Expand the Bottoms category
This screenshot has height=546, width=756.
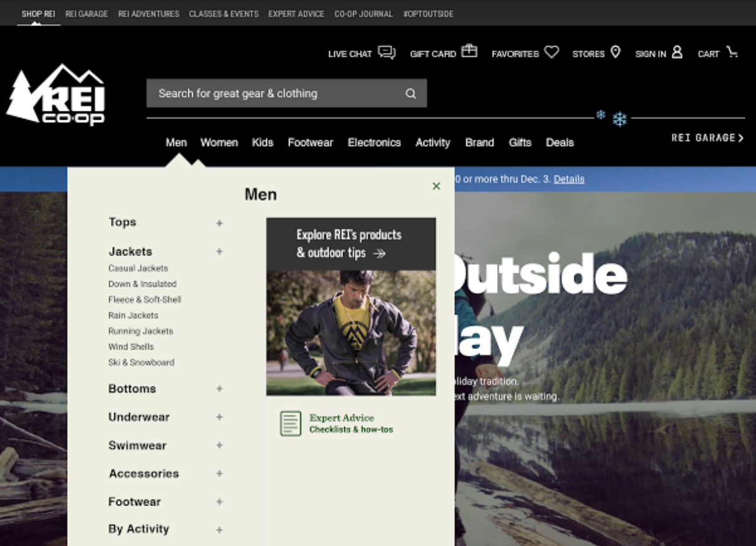coord(219,388)
